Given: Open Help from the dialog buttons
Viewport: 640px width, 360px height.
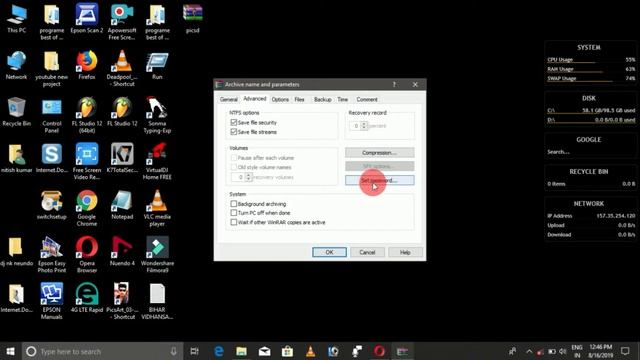Looking at the screenshot, I should 405,252.
